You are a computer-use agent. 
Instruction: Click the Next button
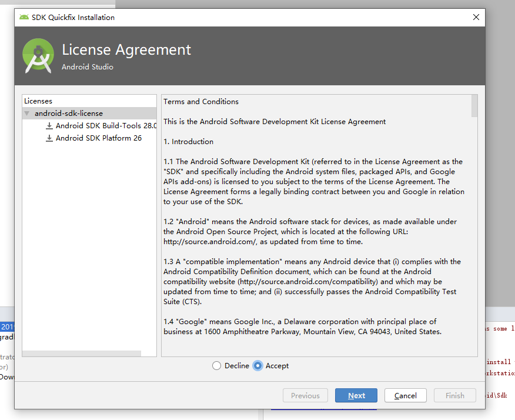click(356, 395)
